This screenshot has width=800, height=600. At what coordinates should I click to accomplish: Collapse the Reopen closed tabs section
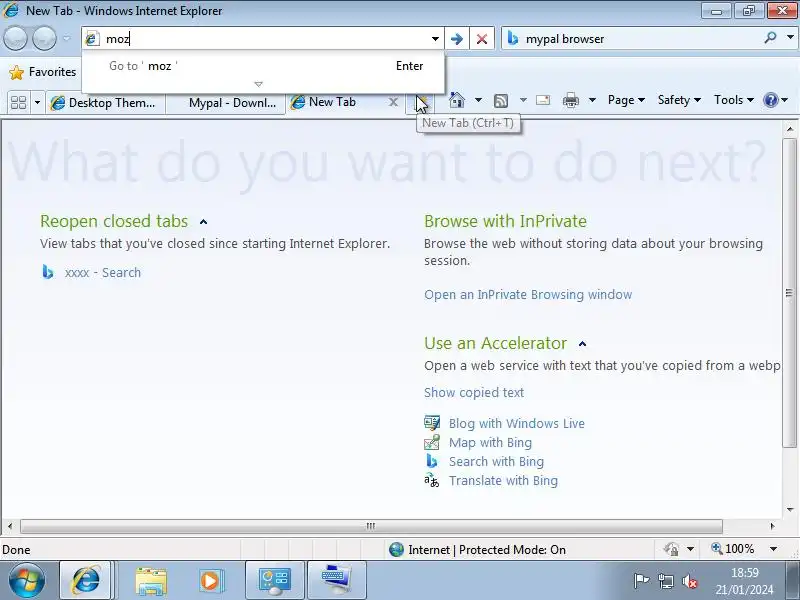[x=204, y=221]
